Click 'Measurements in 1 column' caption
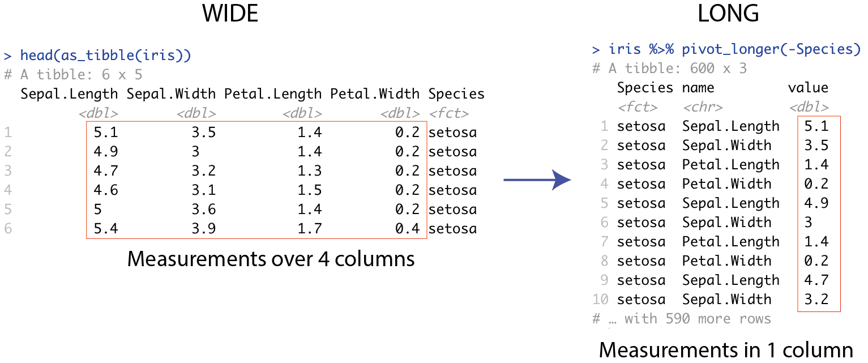The width and height of the screenshot is (868, 363). coord(726,350)
